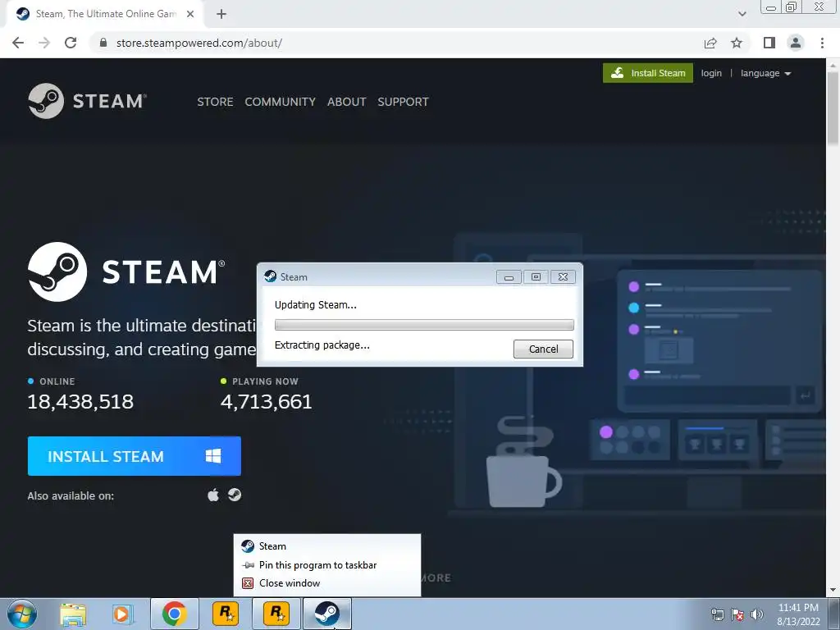The height and width of the screenshot is (630, 840).
Task: Open a new Chrome tab with plus
Action: 221,14
